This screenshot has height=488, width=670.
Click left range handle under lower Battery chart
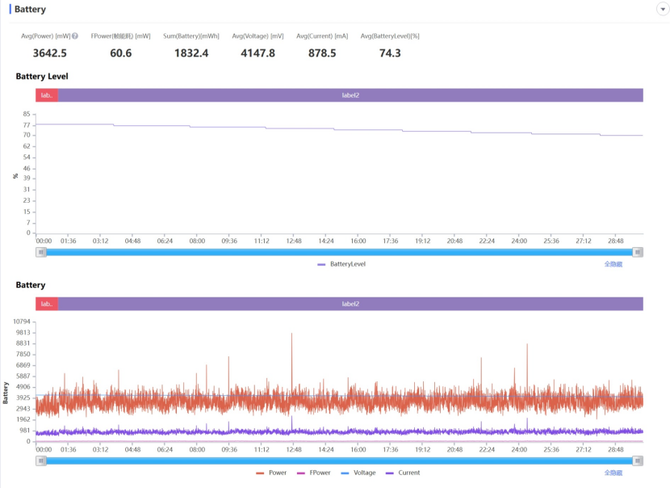(x=41, y=461)
